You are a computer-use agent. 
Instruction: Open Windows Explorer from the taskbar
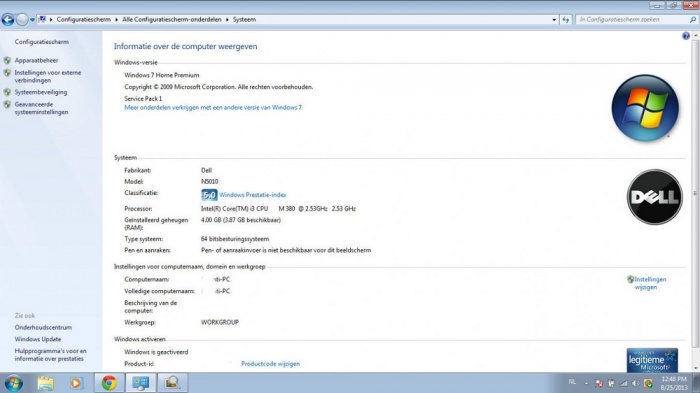(46, 383)
